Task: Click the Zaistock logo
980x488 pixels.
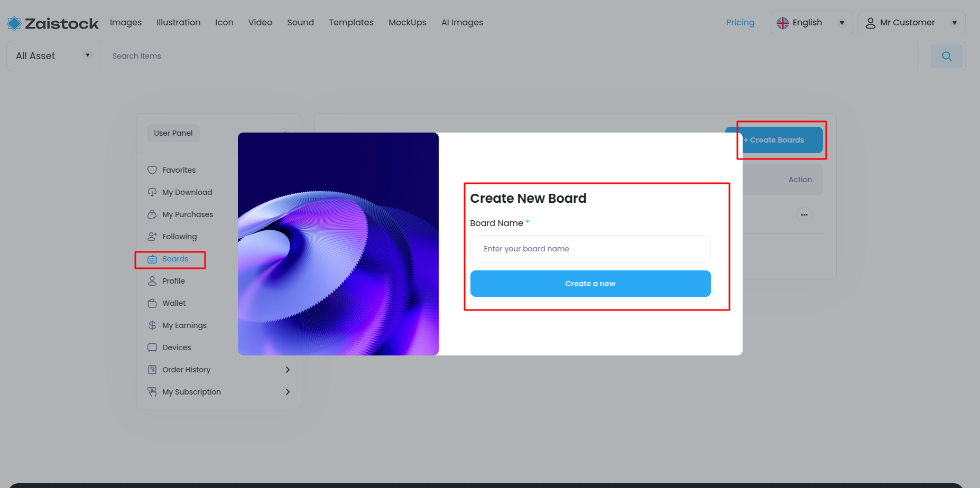Action: 53,23
